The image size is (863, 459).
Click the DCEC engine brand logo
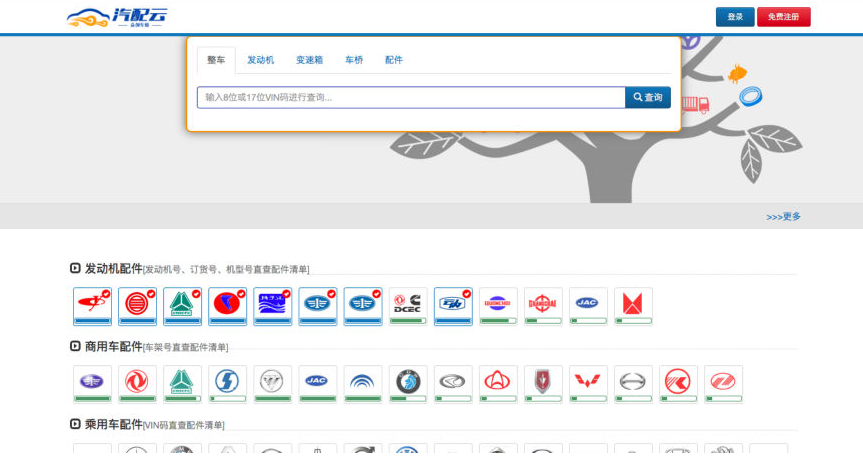pyautogui.click(x=408, y=304)
